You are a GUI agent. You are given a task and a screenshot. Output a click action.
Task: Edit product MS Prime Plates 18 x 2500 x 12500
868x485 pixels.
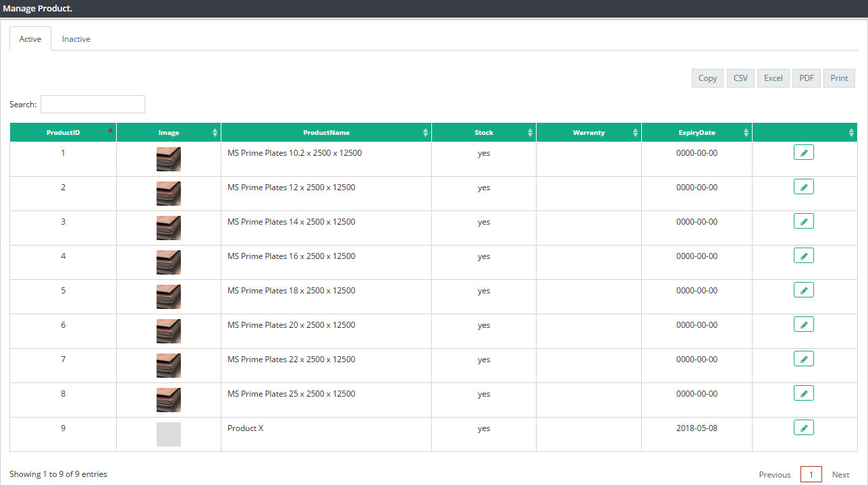(803, 290)
